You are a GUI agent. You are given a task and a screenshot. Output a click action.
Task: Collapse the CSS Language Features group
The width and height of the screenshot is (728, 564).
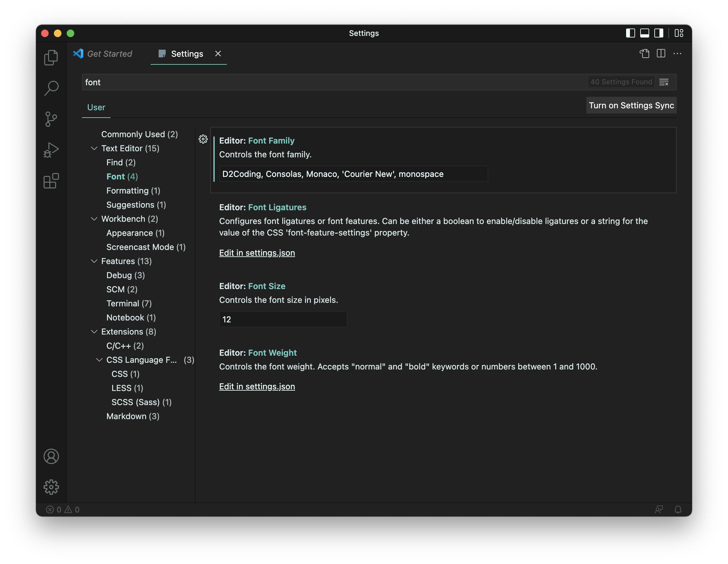(x=99, y=360)
